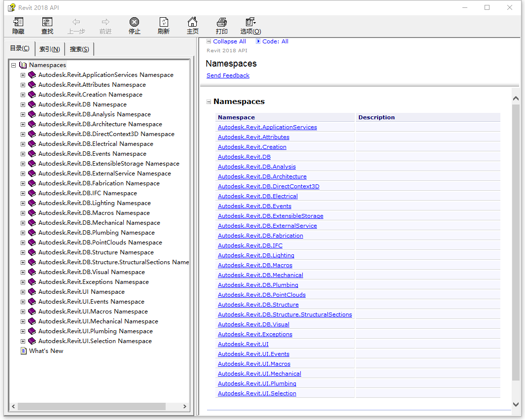Select Autodesk.Revit.DB.ExternalService Namespace tree item

[x=105, y=174]
